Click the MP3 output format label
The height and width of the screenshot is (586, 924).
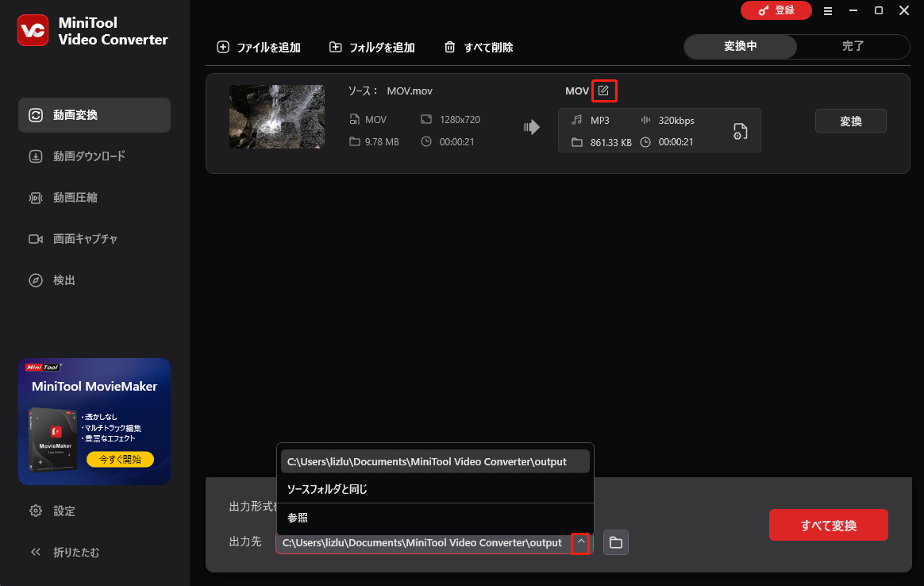600,120
